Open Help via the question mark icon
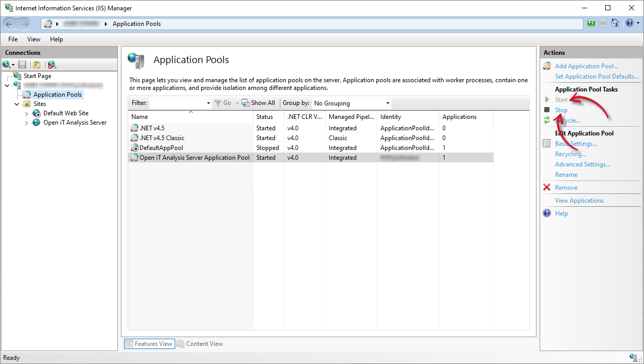This screenshot has height=364, width=644. coord(630,23)
